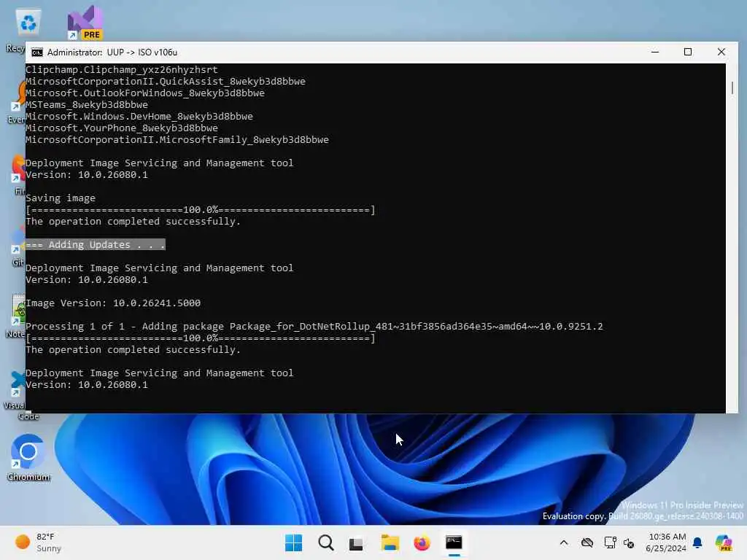Screen dimensions: 747x560
Task: Click "Microsoft.OutlookForWindows_8wekyb3d8bbwe" line
Action: 145,93
